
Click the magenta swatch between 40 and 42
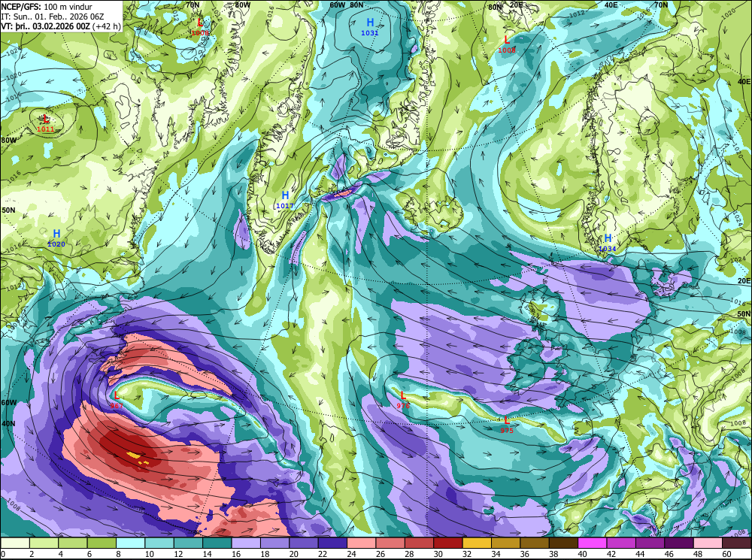pos(593,543)
